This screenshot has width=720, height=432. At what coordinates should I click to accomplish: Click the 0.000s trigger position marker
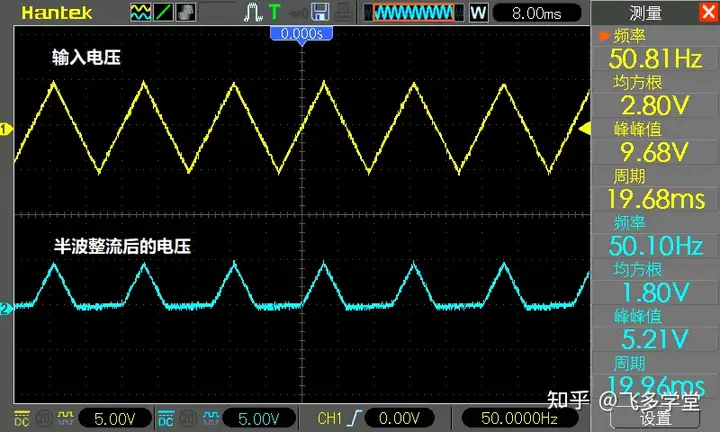click(x=301, y=34)
